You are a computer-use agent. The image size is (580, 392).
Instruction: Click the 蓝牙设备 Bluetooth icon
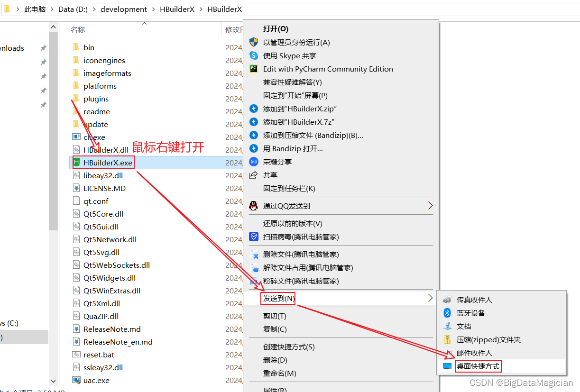[447, 313]
